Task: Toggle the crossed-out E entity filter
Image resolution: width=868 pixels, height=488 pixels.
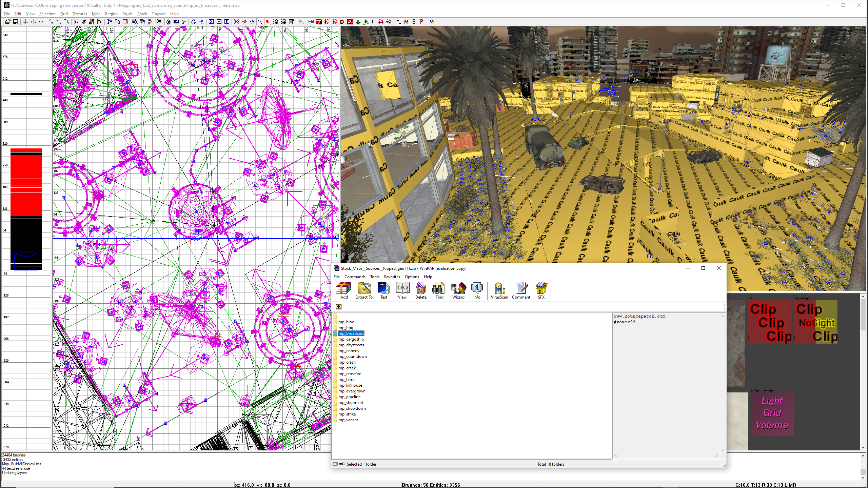Action: [327, 22]
